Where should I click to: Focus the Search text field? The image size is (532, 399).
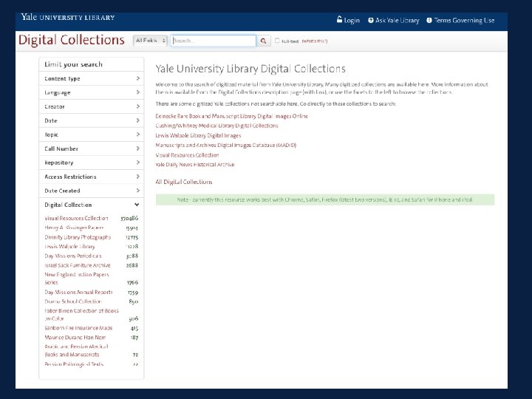click(x=213, y=41)
